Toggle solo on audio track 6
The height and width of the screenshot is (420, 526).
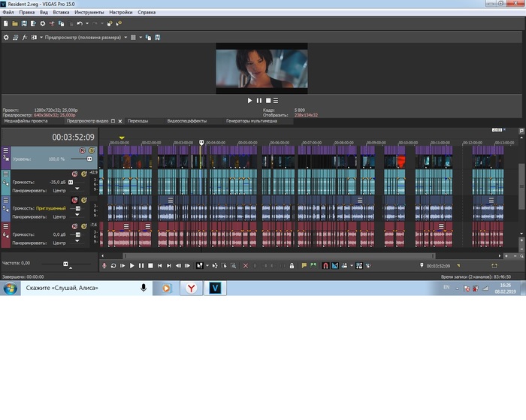[x=84, y=225]
